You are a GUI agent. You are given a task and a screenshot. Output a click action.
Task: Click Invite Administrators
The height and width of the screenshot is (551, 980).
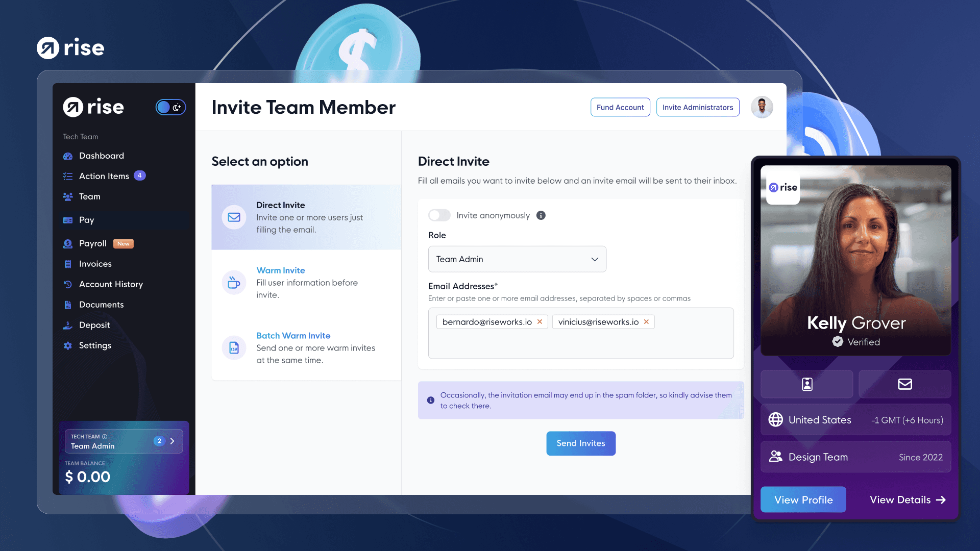coord(698,107)
